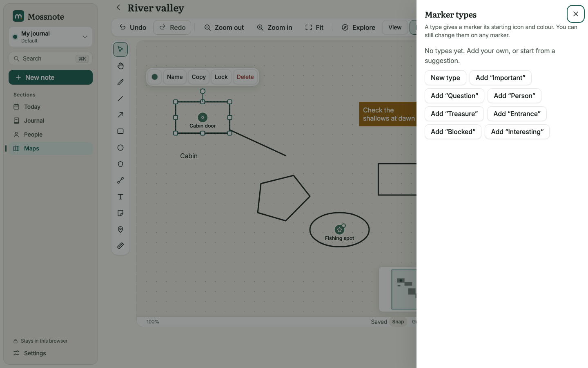
Task: Select the pencil draw tool
Action: [x=120, y=82]
